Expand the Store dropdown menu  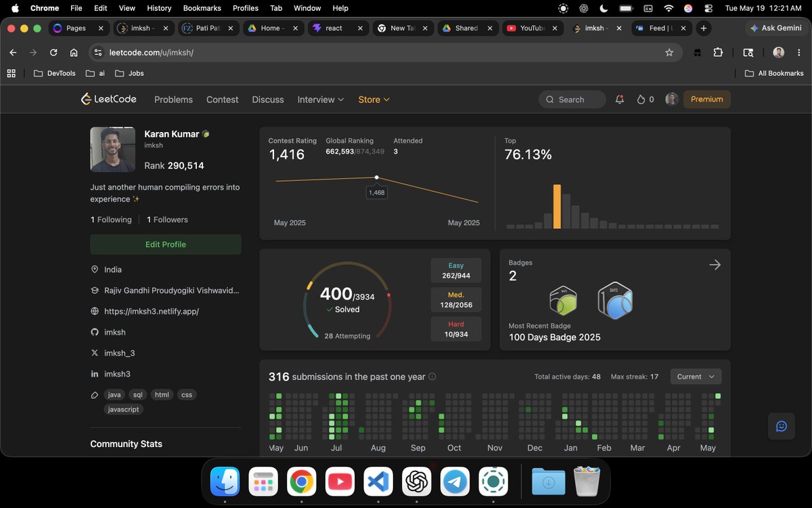tap(374, 100)
